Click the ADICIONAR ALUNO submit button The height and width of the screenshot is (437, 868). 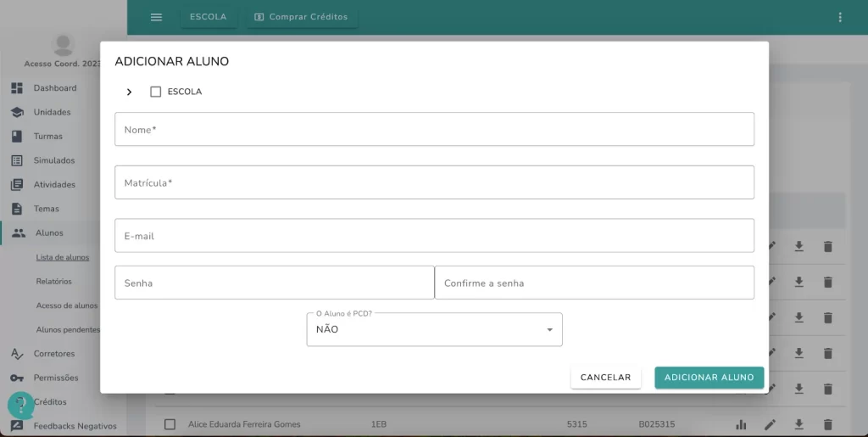[x=709, y=378]
